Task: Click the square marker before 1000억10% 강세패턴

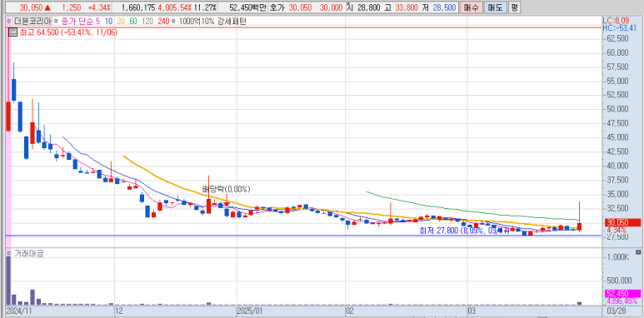Action: coord(174,21)
